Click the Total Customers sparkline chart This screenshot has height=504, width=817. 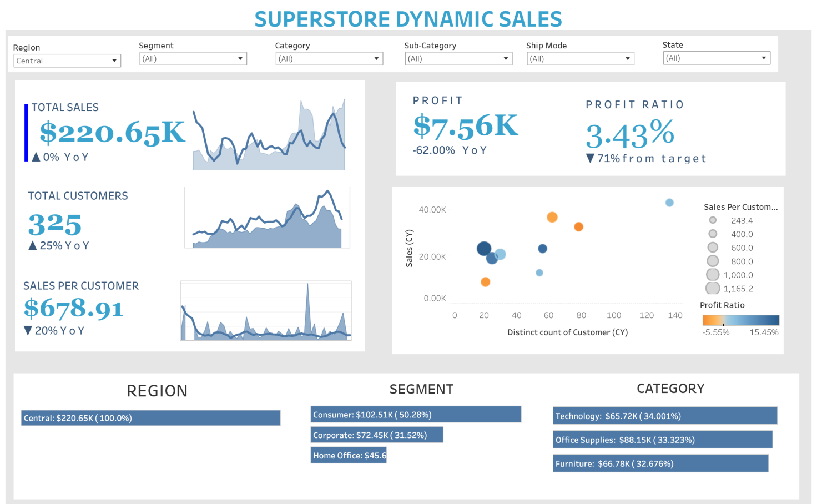267,218
